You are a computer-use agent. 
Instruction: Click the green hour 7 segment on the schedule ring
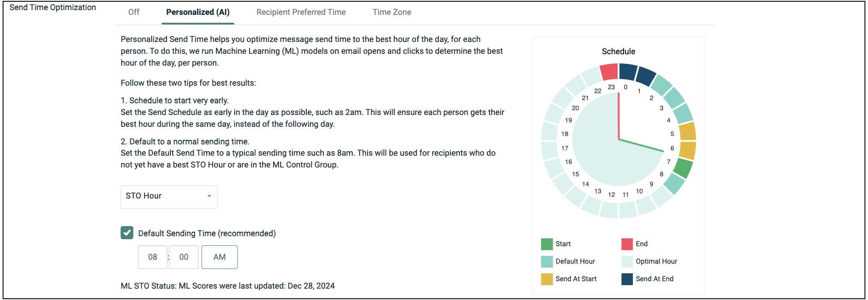pos(683,167)
